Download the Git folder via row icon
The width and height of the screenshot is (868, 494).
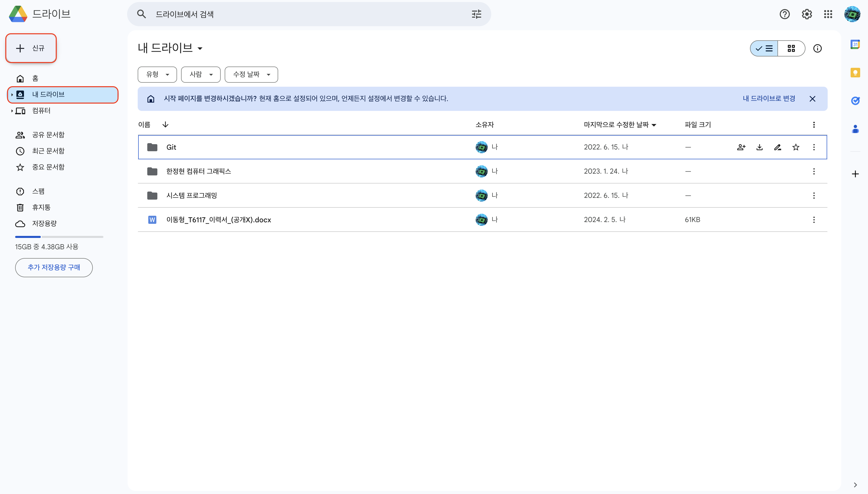coord(759,147)
